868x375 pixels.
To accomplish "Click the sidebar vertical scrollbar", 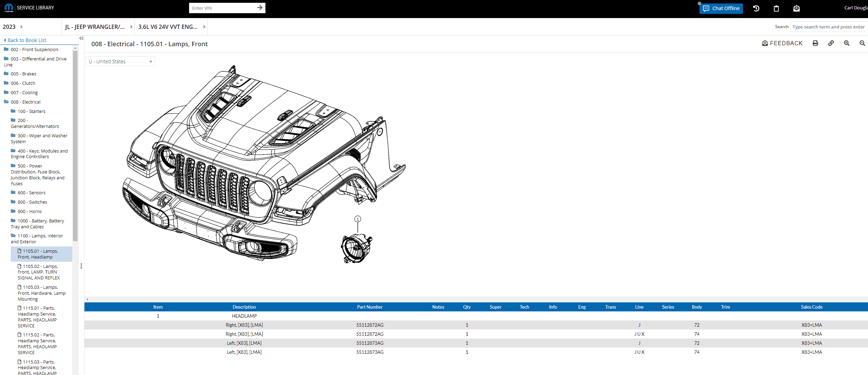I will pos(75,146).
